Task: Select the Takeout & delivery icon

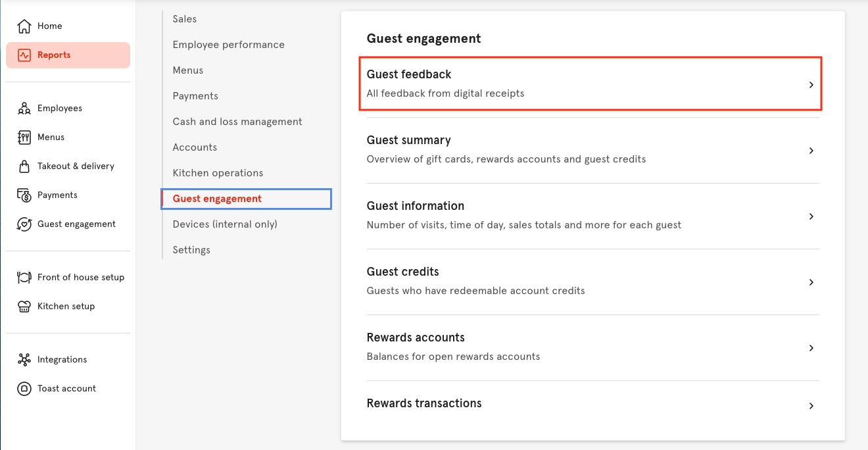Action: pos(23,166)
